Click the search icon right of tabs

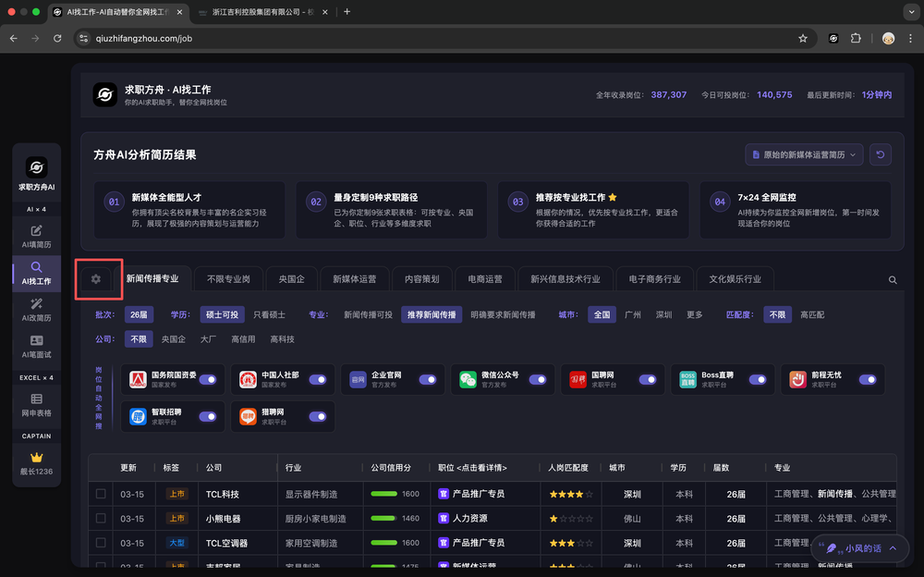(x=893, y=279)
